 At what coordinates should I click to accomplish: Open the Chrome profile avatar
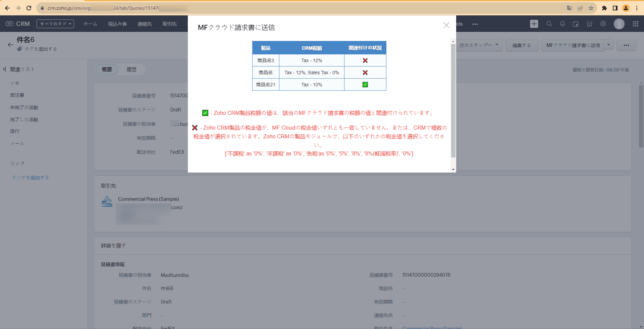pyautogui.click(x=626, y=8)
